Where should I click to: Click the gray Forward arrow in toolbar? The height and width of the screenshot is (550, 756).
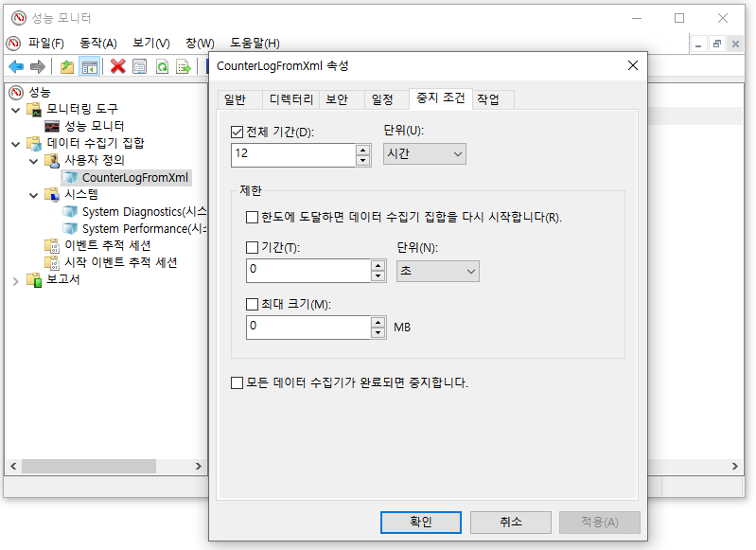(x=38, y=66)
